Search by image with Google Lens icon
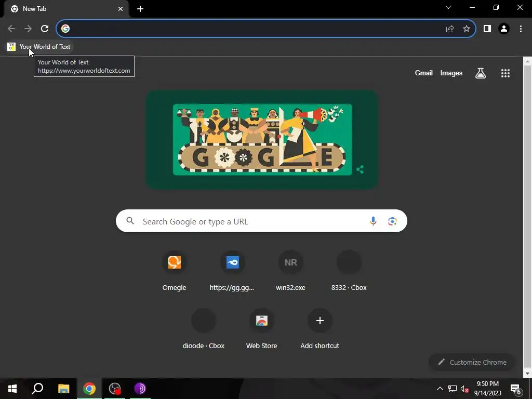The height and width of the screenshot is (399, 532). point(392,221)
